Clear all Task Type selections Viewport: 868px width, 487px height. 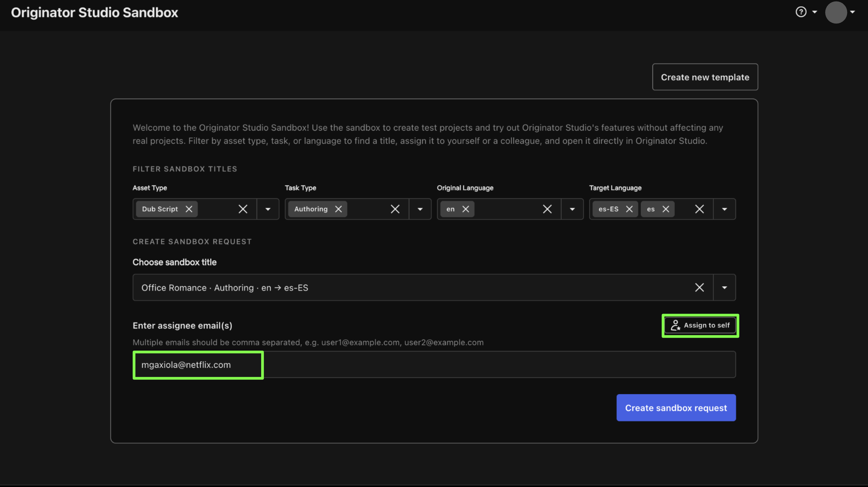pos(395,209)
